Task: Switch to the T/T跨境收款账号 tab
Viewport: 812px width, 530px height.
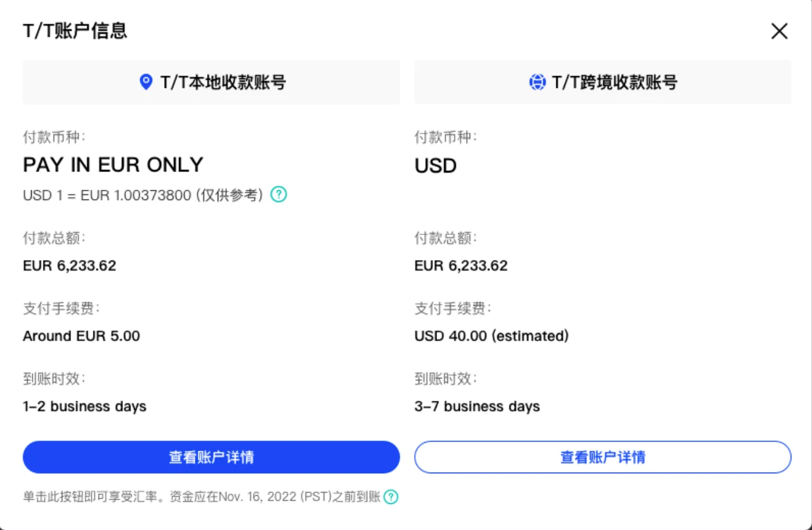Action: pos(602,82)
